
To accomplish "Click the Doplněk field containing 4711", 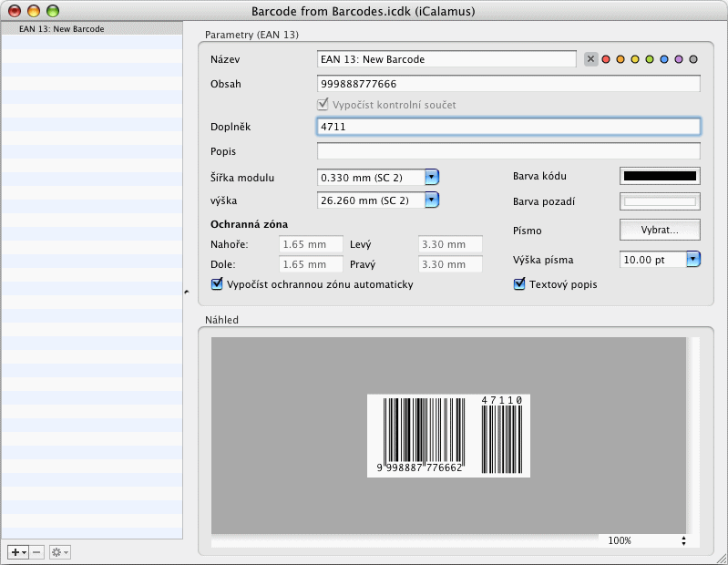I will coord(508,127).
